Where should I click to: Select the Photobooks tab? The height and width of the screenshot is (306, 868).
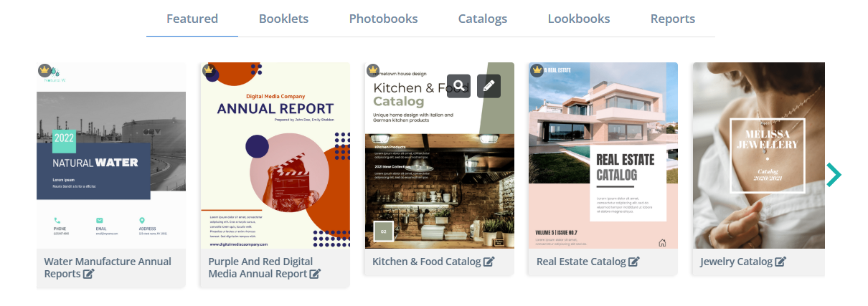coord(383,19)
